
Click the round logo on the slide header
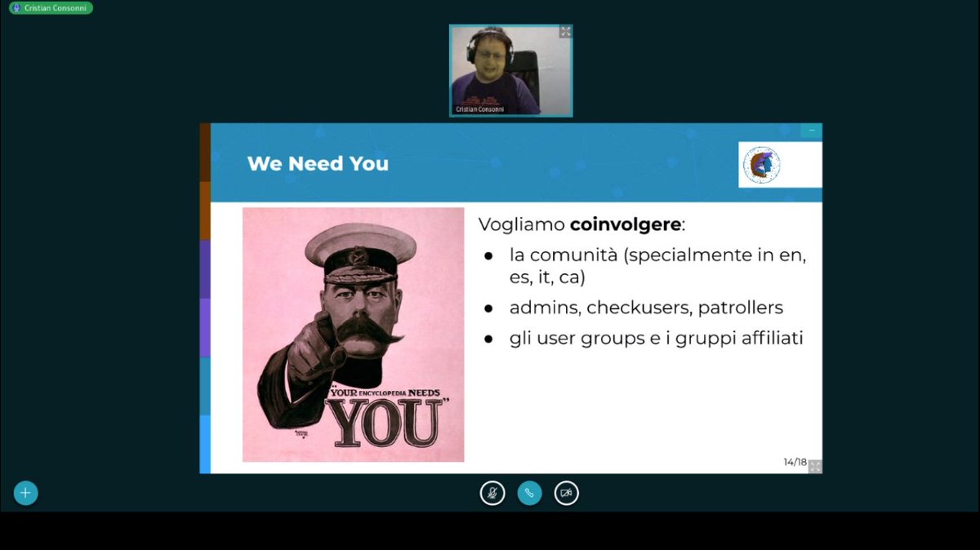pyautogui.click(x=761, y=165)
